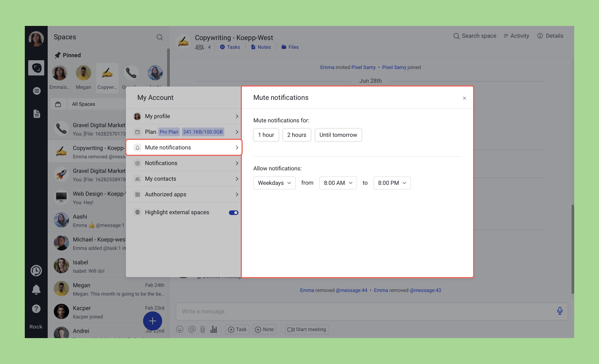Click the blue plus create button

pyautogui.click(x=153, y=321)
